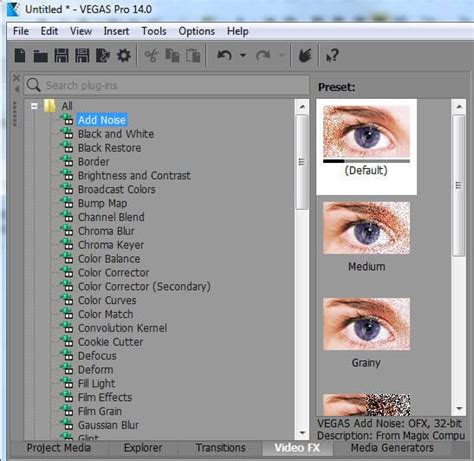
Task: Click plug-in list scroll down arrow
Action: click(x=302, y=433)
